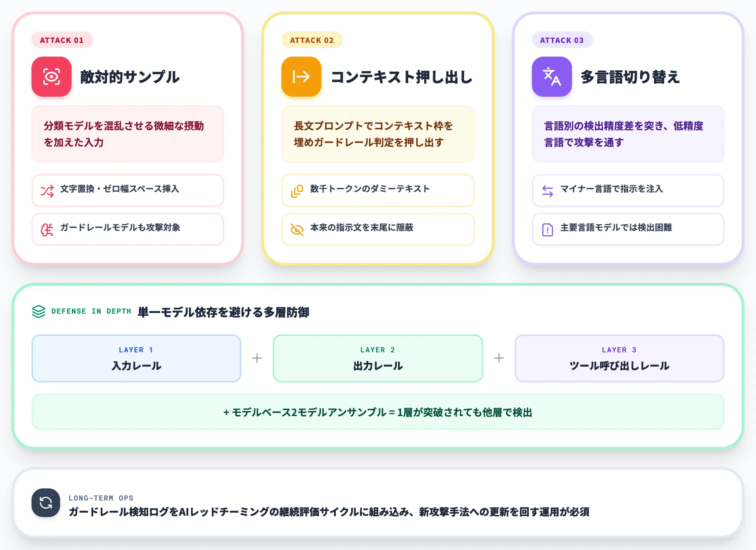Click the purple description 言語別の検出精度差を突き

628,134
